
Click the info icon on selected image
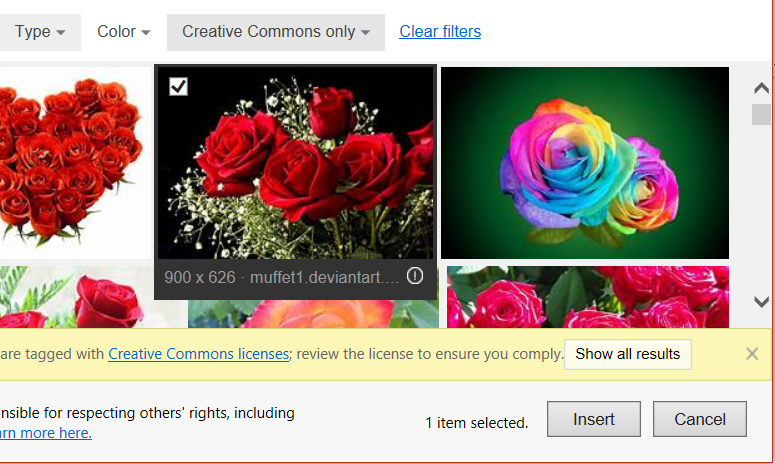416,276
